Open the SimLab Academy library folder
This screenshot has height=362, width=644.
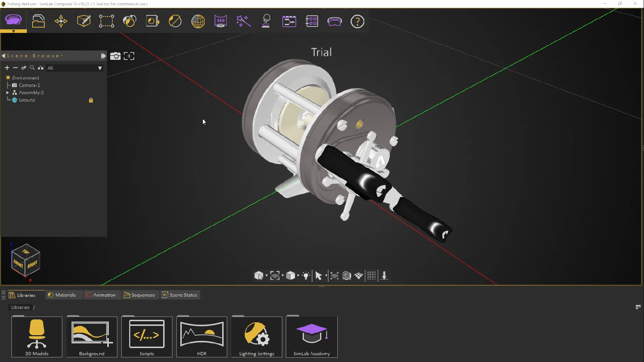[312, 337]
